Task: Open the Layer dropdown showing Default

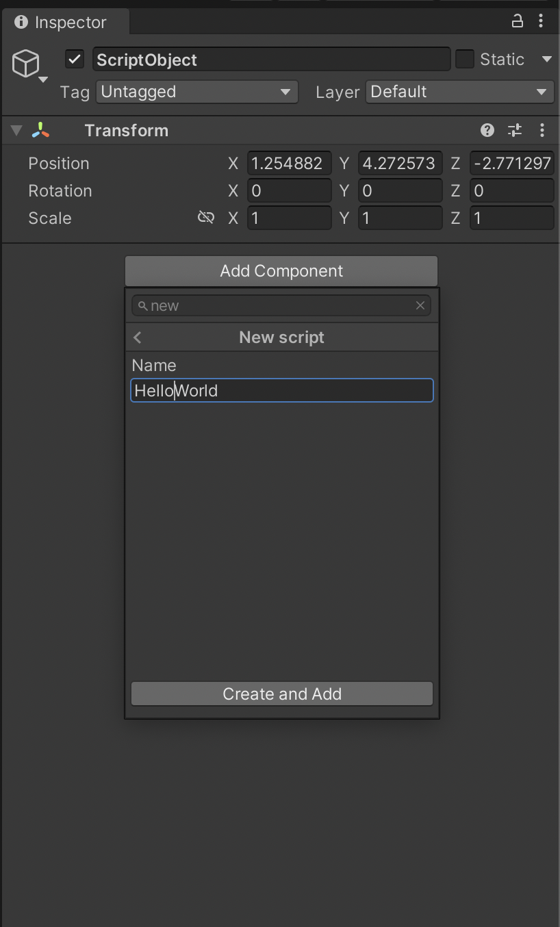Action: pyautogui.click(x=459, y=92)
